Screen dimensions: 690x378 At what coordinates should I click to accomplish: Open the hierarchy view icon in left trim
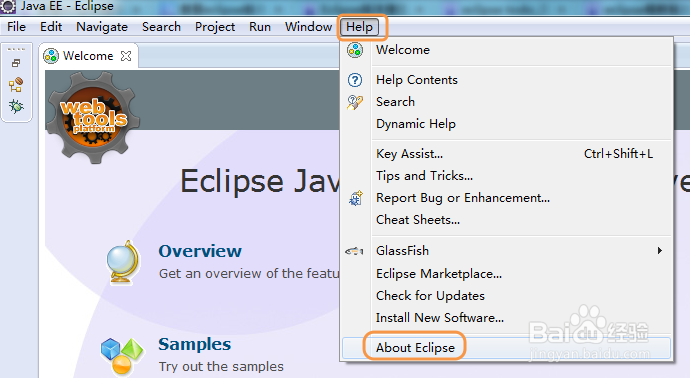pos(16,84)
